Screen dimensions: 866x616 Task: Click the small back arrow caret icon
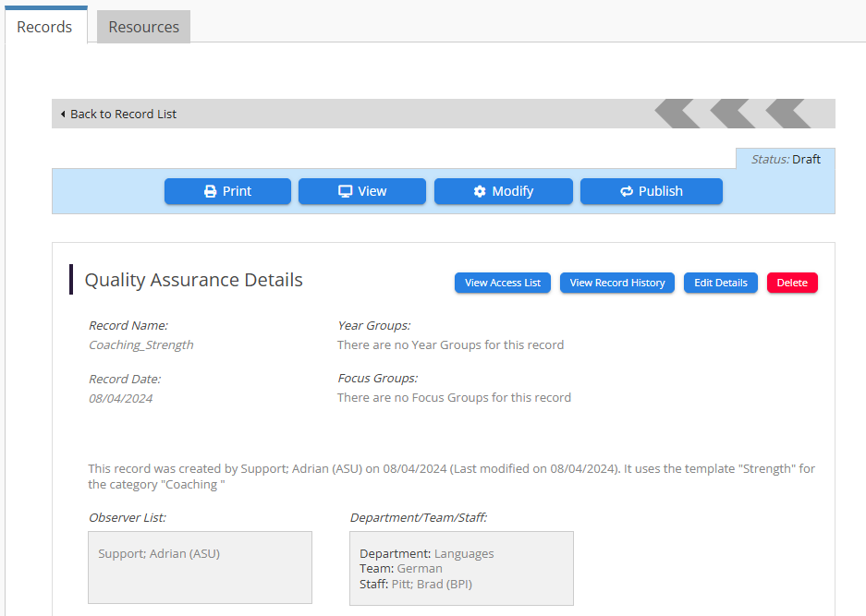(63, 115)
